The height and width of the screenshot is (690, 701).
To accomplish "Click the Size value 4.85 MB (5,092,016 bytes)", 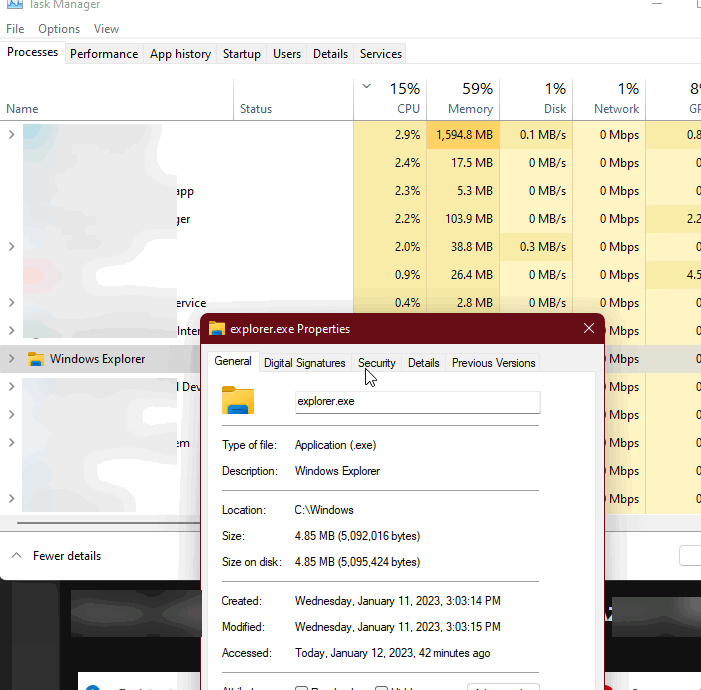I will [x=357, y=536].
